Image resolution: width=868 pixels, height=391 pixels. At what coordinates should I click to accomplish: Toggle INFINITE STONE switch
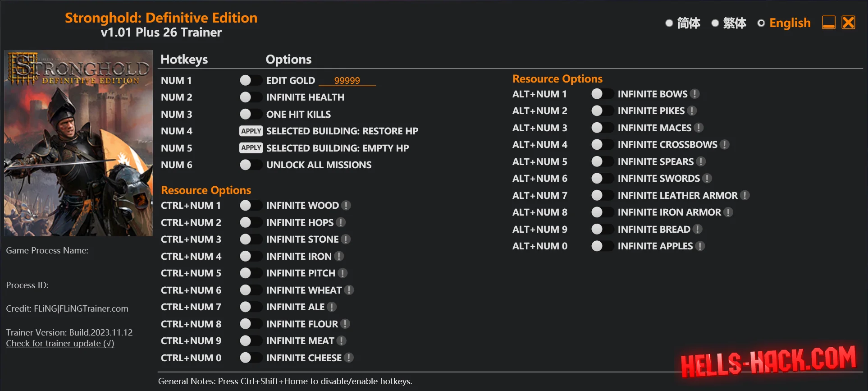(251, 239)
